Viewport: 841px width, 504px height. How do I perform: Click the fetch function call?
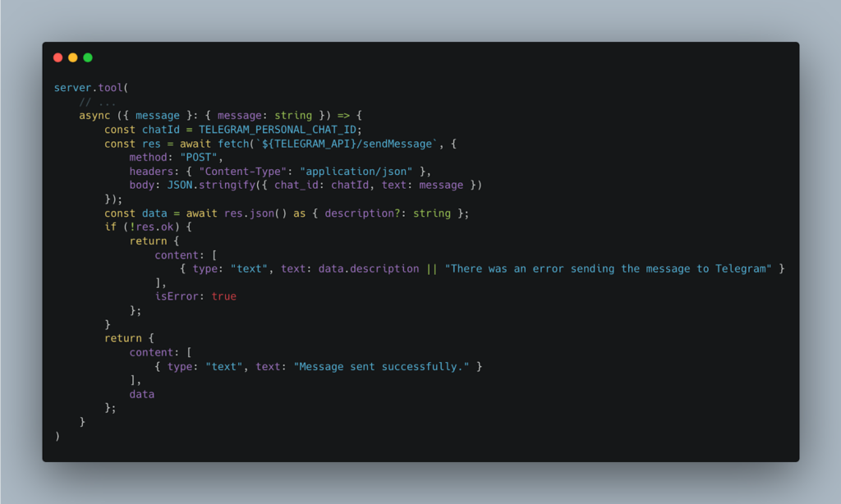(x=233, y=144)
